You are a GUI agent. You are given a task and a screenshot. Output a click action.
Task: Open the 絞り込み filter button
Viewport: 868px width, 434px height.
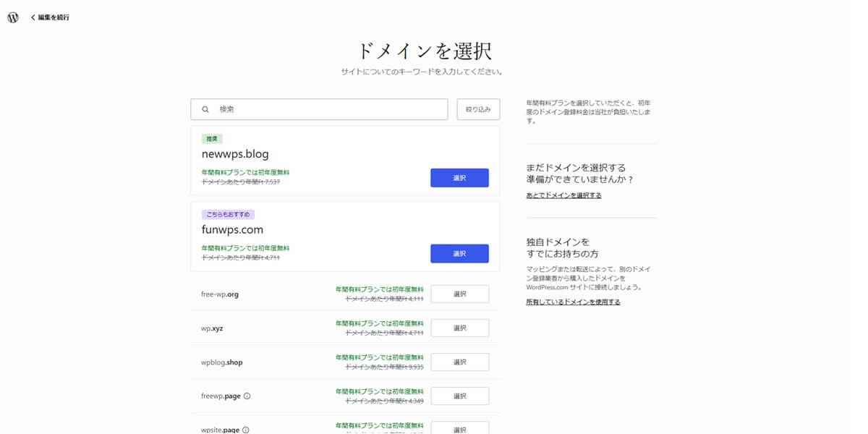(478, 109)
